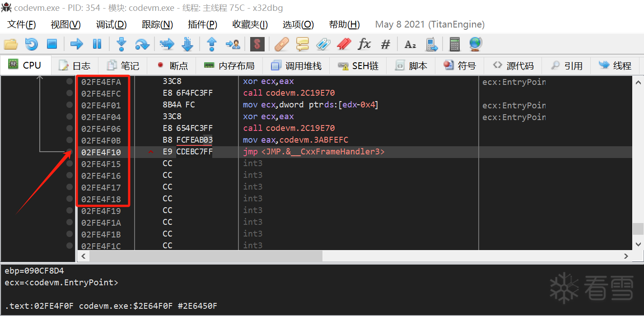Open a file with the folder icon
The width and height of the screenshot is (644, 316).
(10, 44)
